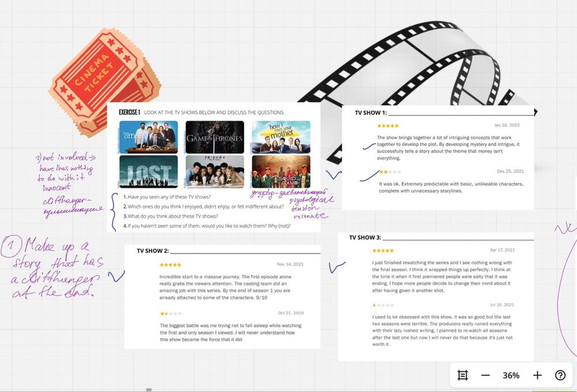Click the 'TV SHOW 2:' title
This screenshot has height=392, width=577.
(x=153, y=251)
